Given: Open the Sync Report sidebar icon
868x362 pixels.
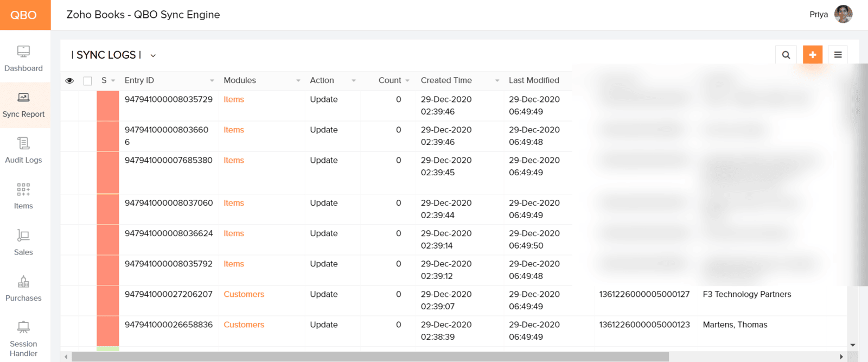Looking at the screenshot, I should [x=23, y=97].
